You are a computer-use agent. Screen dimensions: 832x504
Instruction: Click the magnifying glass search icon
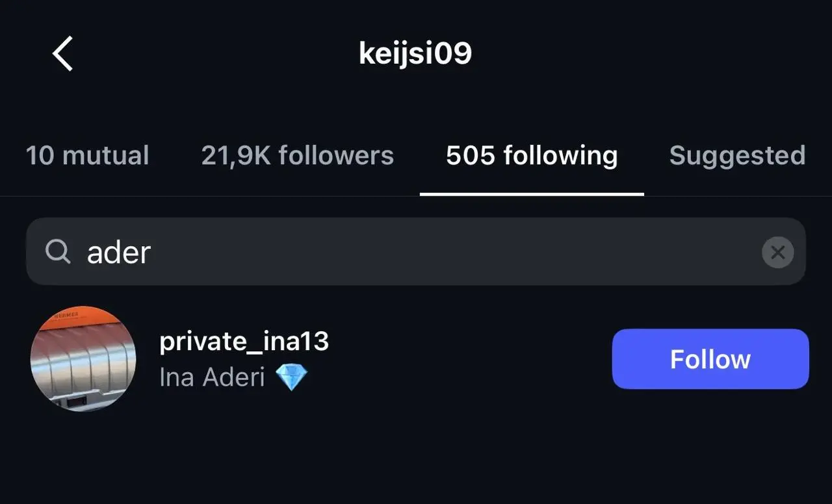(x=58, y=251)
